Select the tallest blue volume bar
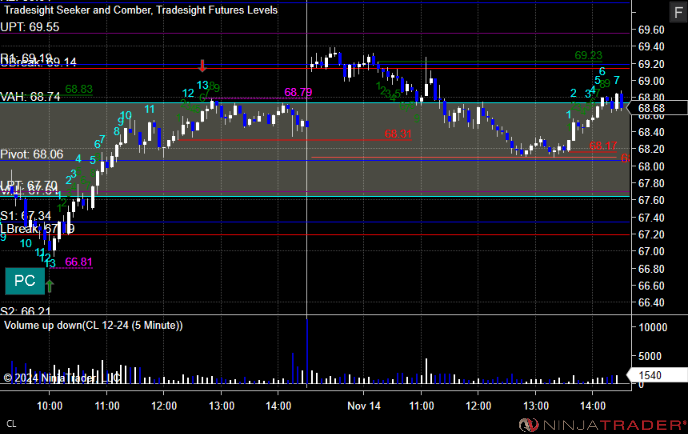The image size is (688, 434). 307,352
